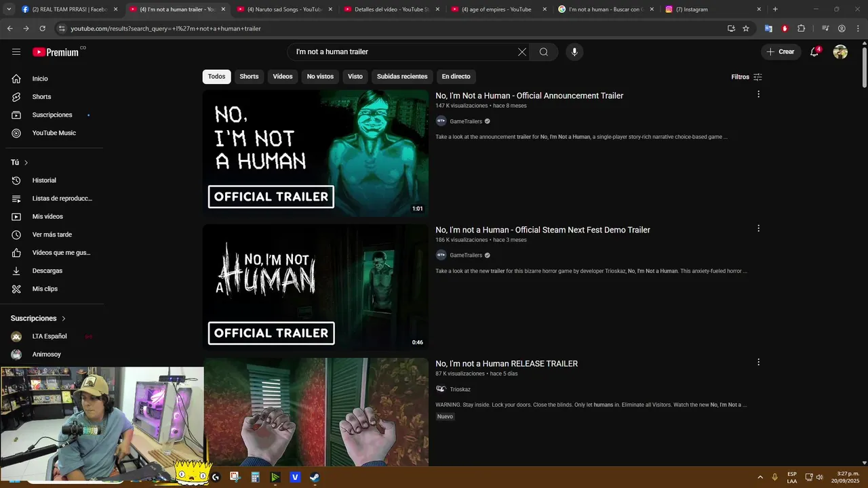The image size is (868, 488).
Task: Open the tab search dropdown arrow
Action: pos(9,9)
